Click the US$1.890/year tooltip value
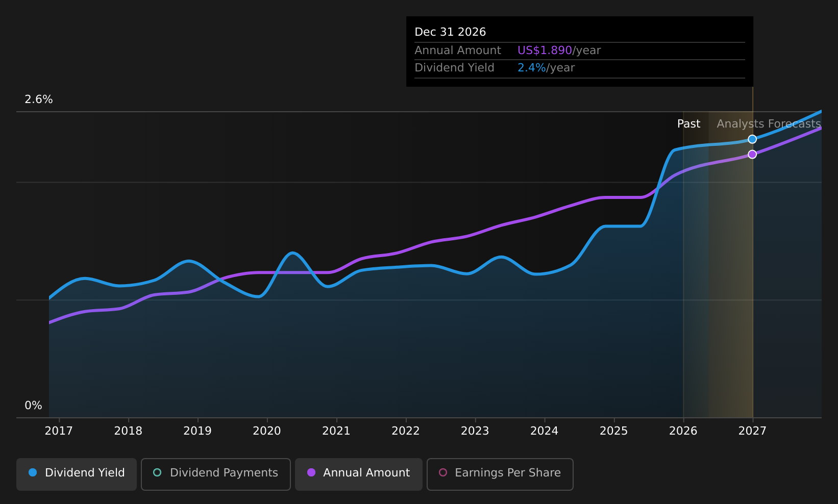Image resolution: width=838 pixels, height=504 pixels. [559, 51]
